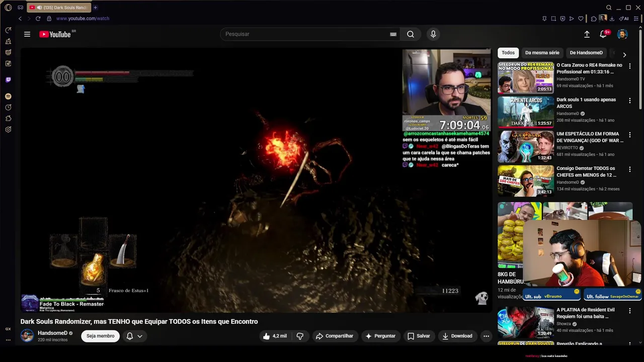Open the Opera GX main menu logo

pyautogui.click(x=8, y=8)
